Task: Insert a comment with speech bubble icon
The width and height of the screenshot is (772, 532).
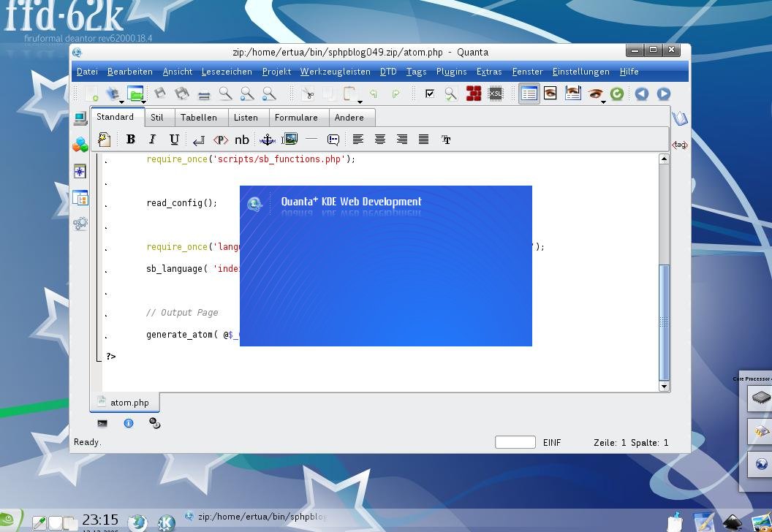Action: click(333, 140)
